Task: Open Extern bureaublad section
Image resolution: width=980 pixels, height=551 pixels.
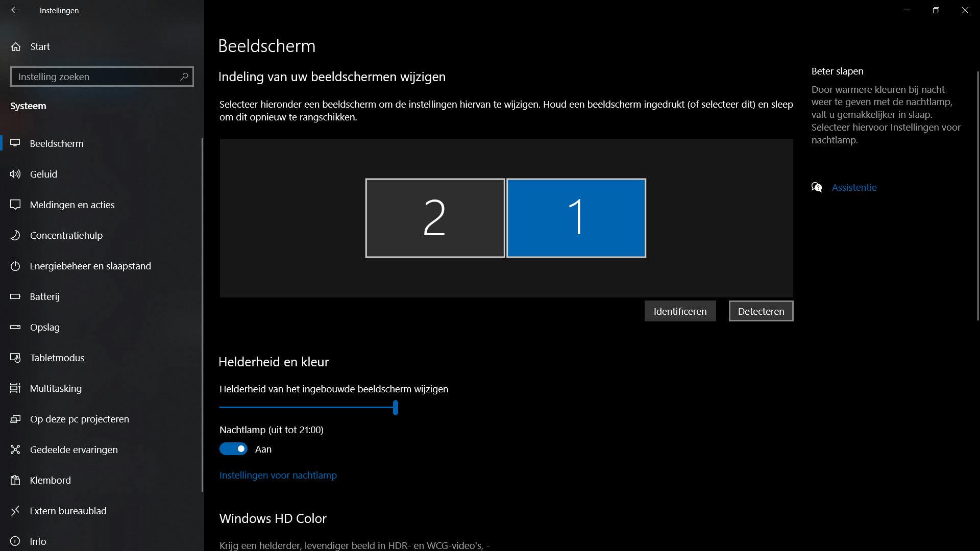Action: tap(68, 511)
